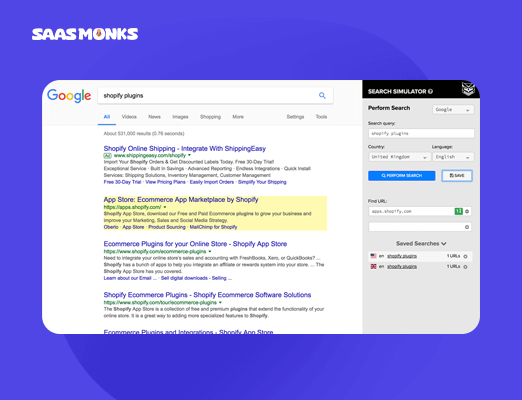Click the MailChimp for Shopify sitelink
Image resolution: width=522 pixels, height=400 pixels.
(x=213, y=227)
